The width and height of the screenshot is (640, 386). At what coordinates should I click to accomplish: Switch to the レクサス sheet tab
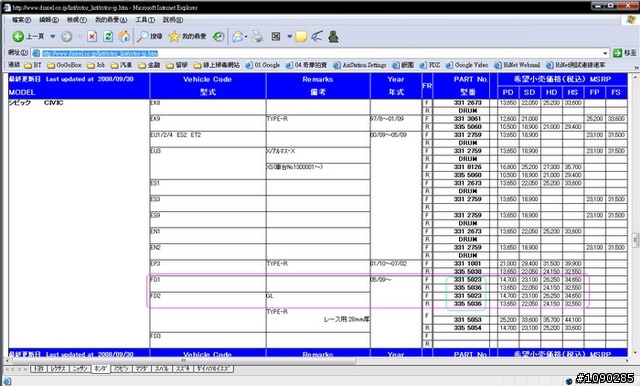click(x=59, y=369)
